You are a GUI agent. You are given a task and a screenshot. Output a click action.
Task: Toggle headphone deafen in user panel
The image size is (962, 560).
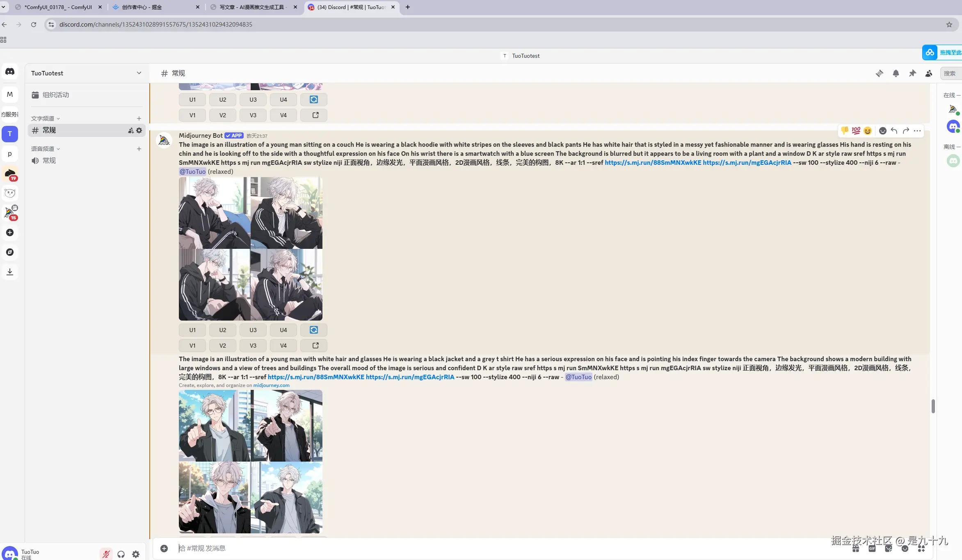[x=121, y=554]
